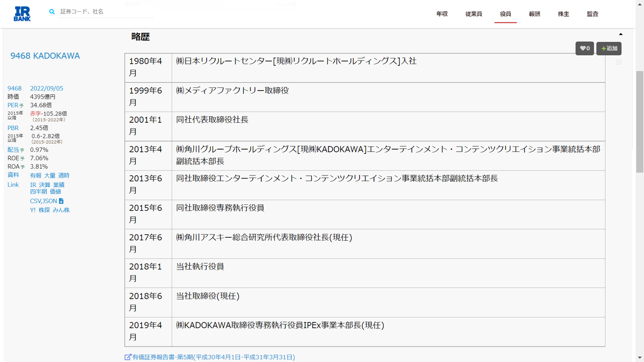
Task: Open the 有報 document link
Action: (x=35, y=175)
